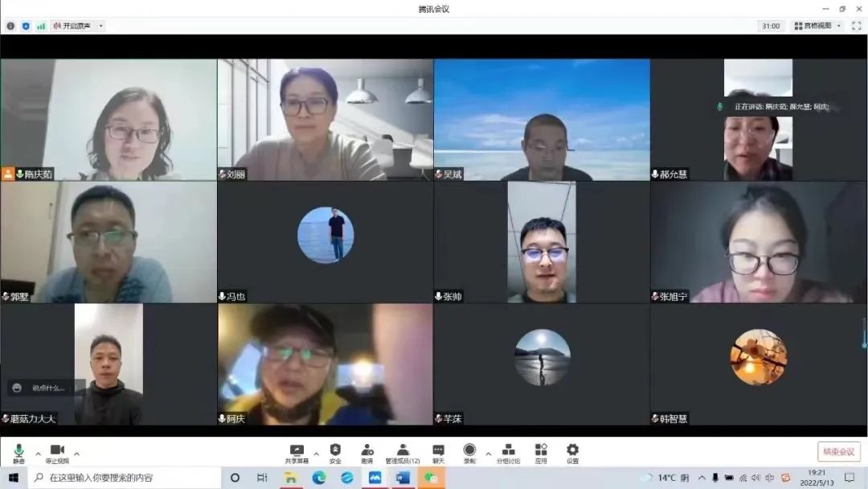Start recording with 录制 button
This screenshot has height=489, width=868.
(469, 452)
